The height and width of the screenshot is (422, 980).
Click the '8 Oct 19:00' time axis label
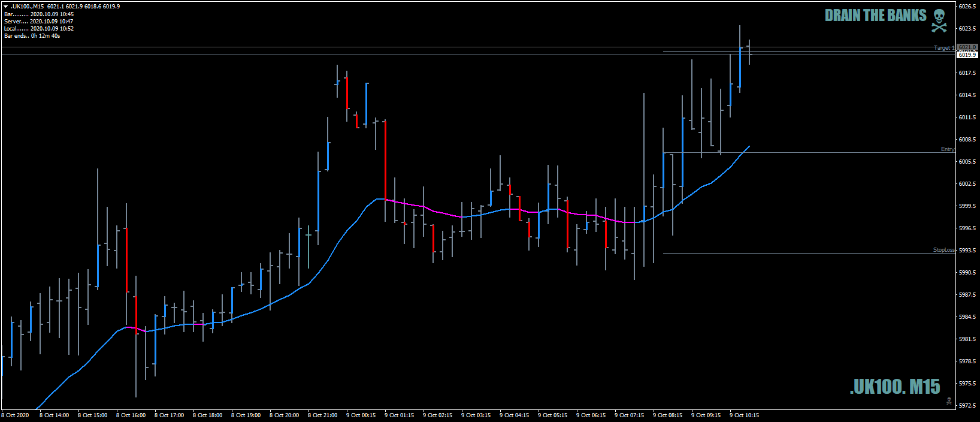pos(246,415)
